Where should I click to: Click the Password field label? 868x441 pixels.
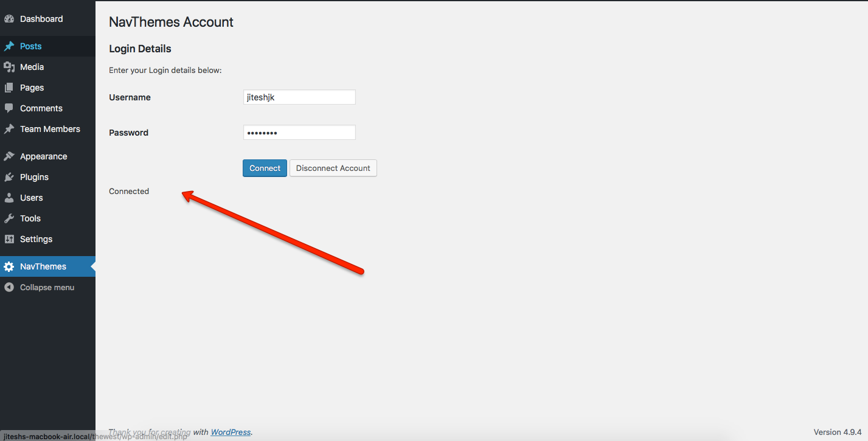pos(128,133)
